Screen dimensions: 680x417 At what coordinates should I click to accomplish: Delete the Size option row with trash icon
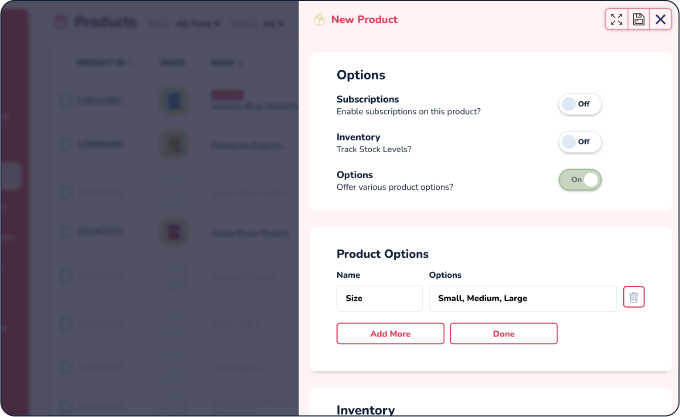(x=634, y=297)
